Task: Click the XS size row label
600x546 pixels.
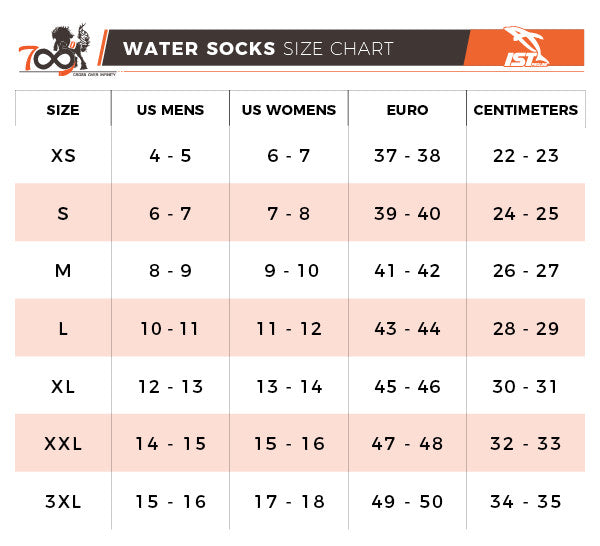Action: 63,156
